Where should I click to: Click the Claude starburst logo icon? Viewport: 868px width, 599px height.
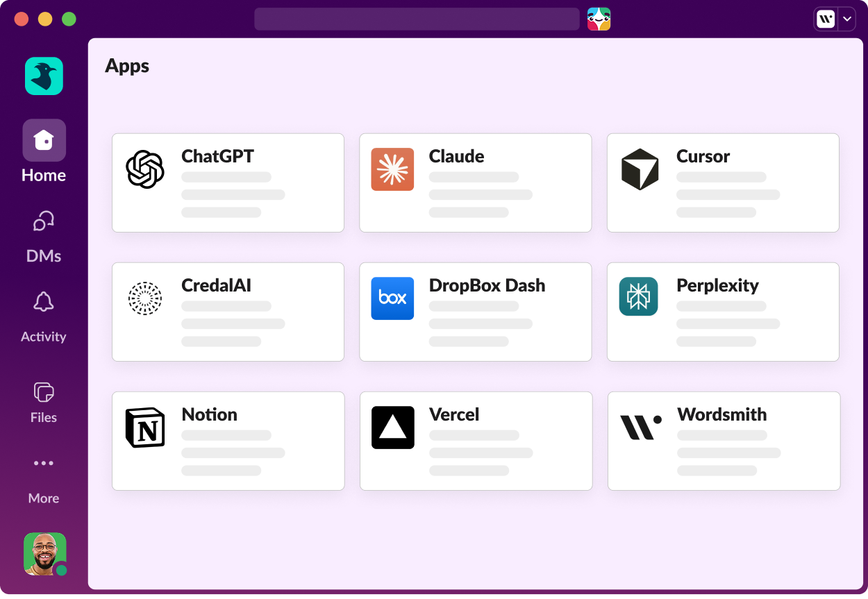[392, 169]
